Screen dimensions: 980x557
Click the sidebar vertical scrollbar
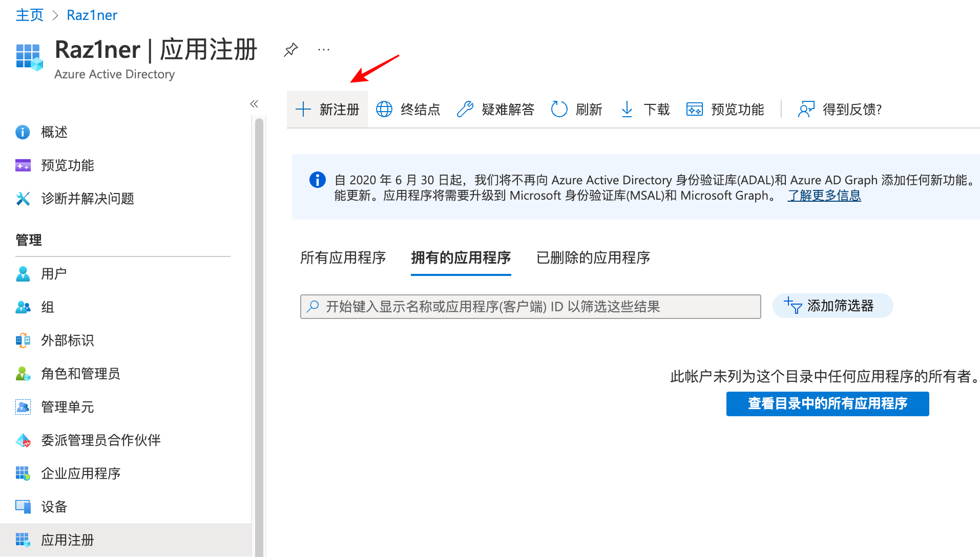click(259, 337)
